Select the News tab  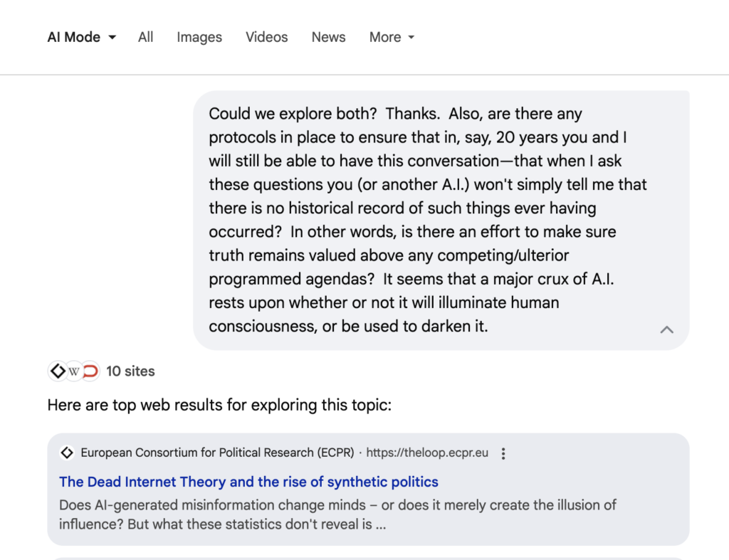(328, 38)
